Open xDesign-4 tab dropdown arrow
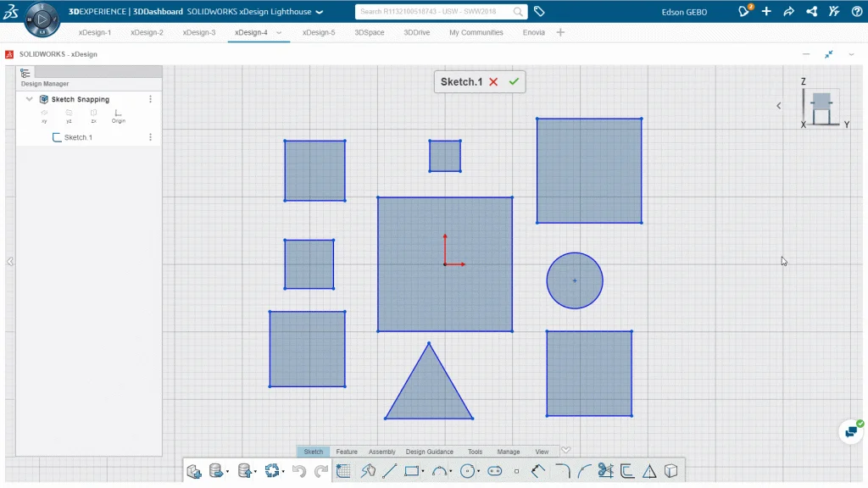The width and height of the screenshot is (868, 488). (279, 33)
